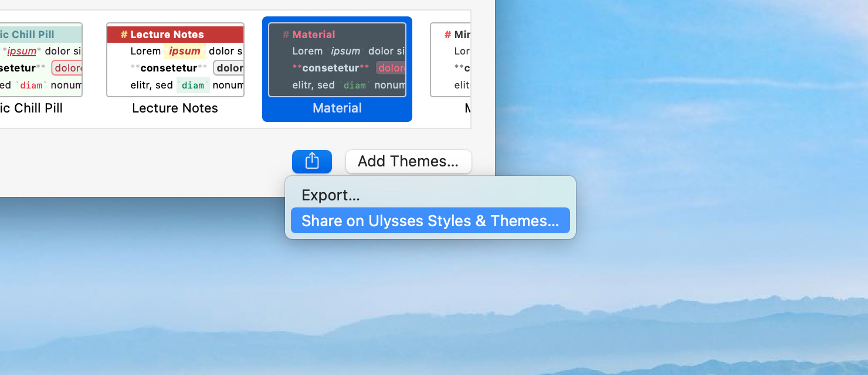
Task: Select Share on Ulysses Styles & Themes…
Action: tap(430, 221)
